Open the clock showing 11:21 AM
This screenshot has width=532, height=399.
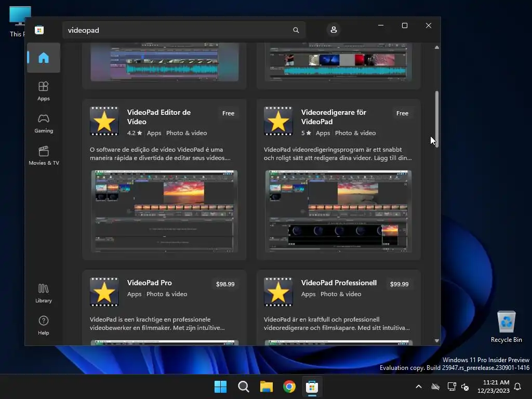pyautogui.click(x=494, y=387)
